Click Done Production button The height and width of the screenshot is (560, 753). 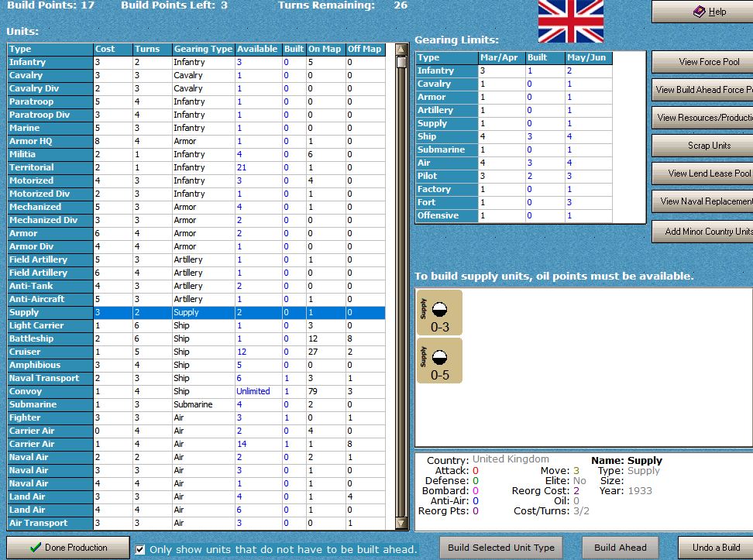[68, 548]
